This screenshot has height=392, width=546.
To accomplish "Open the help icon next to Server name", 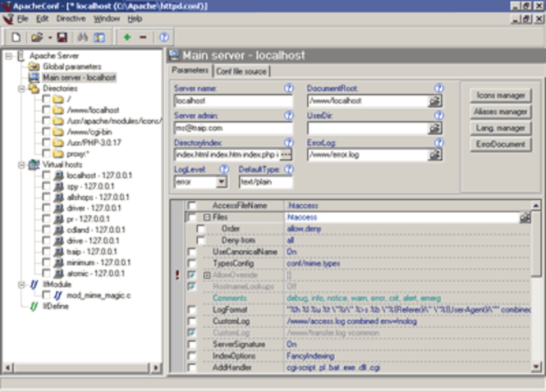I will coord(289,88).
